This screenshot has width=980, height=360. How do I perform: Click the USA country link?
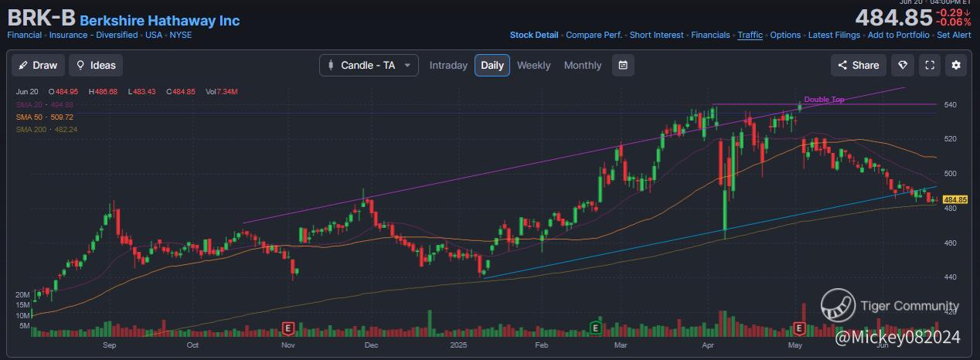[x=155, y=35]
